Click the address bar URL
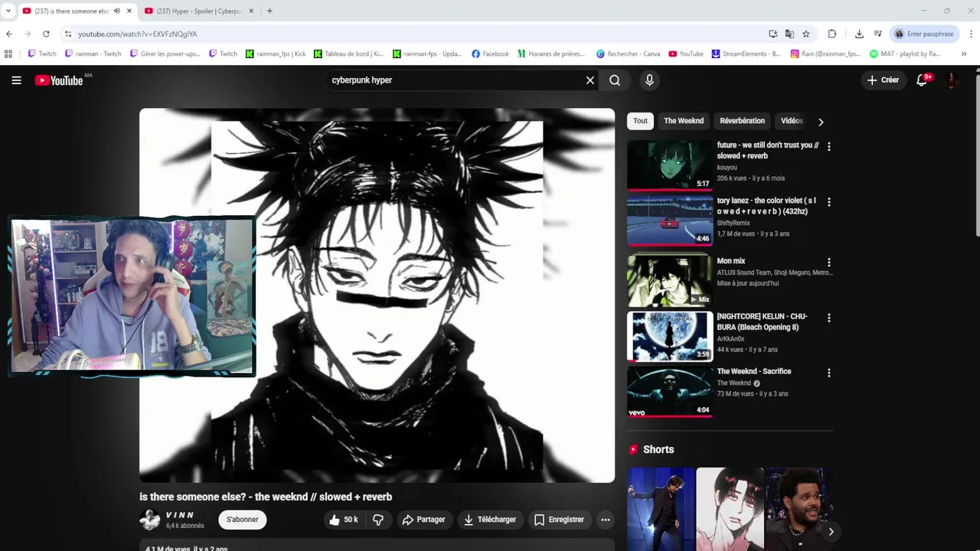Viewport: 980px width, 551px height. 138,34
